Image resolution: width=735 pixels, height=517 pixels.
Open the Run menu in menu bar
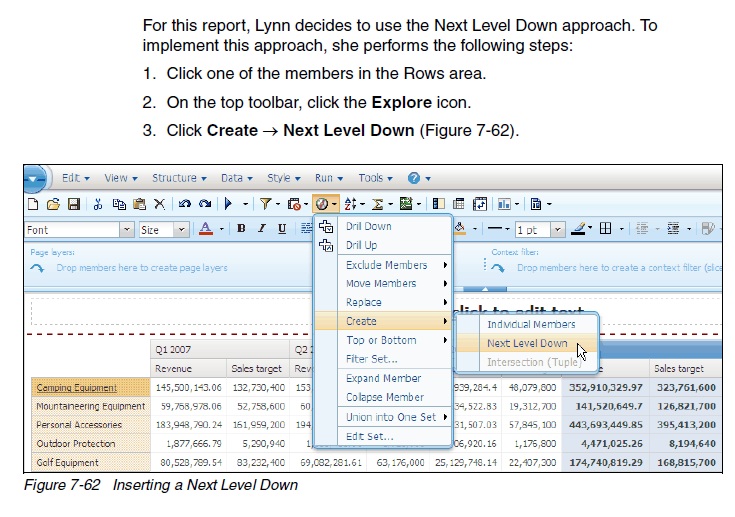[329, 178]
